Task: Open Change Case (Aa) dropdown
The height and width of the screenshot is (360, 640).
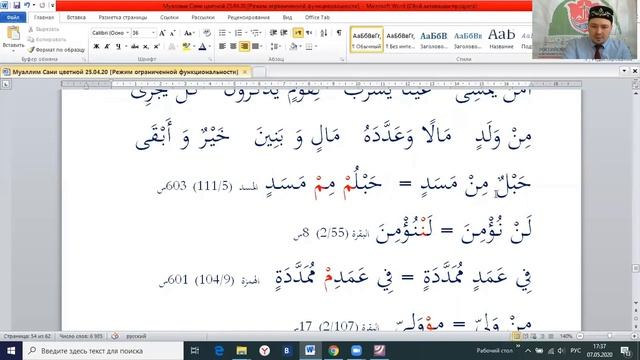Action: [189, 33]
